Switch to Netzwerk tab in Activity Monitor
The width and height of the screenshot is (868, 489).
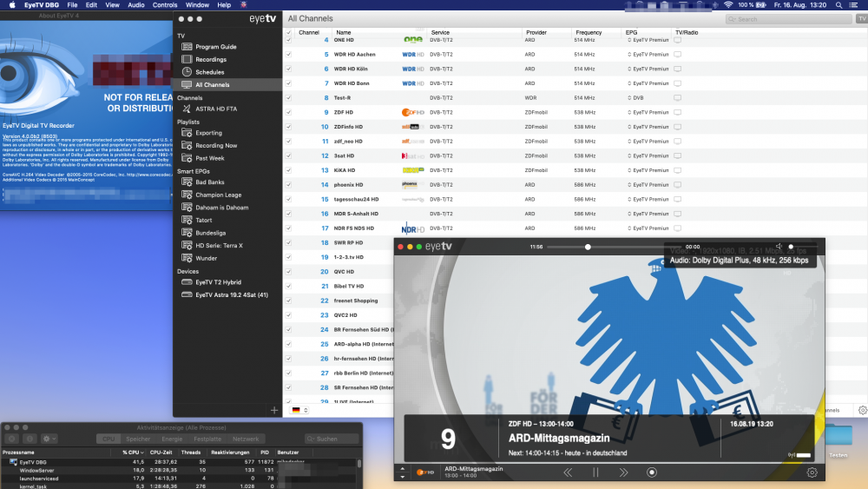tap(246, 439)
